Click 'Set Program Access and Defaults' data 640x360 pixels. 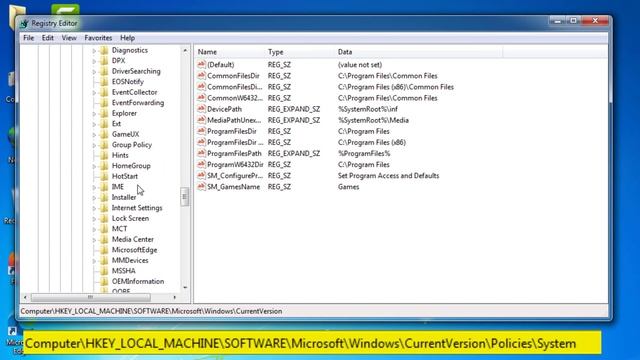point(388,176)
